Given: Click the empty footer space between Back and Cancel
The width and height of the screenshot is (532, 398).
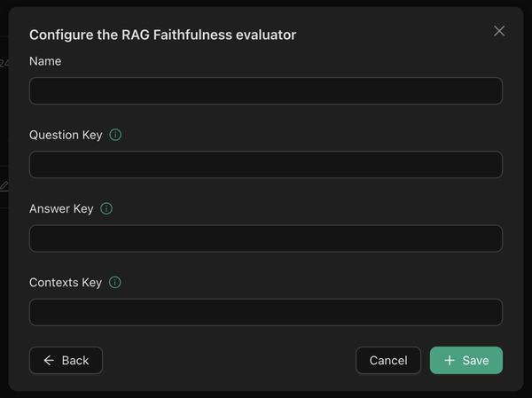Looking at the screenshot, I should click(229, 361).
